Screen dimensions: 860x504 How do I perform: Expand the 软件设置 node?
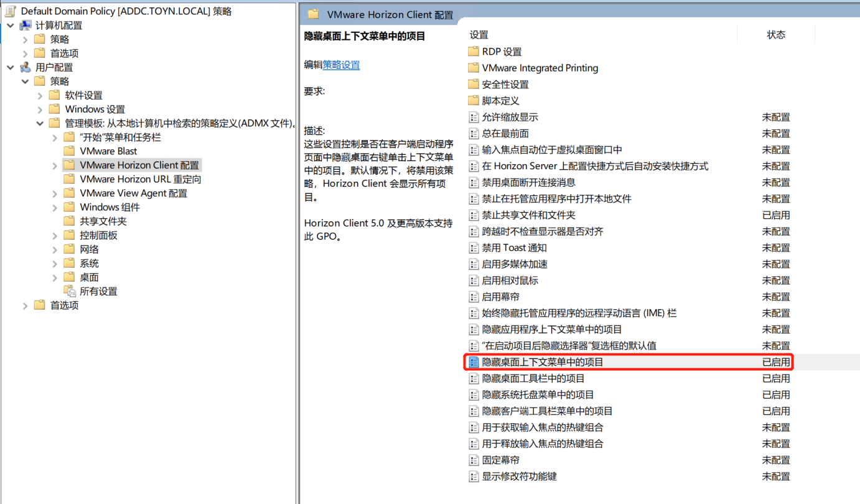tap(40, 95)
